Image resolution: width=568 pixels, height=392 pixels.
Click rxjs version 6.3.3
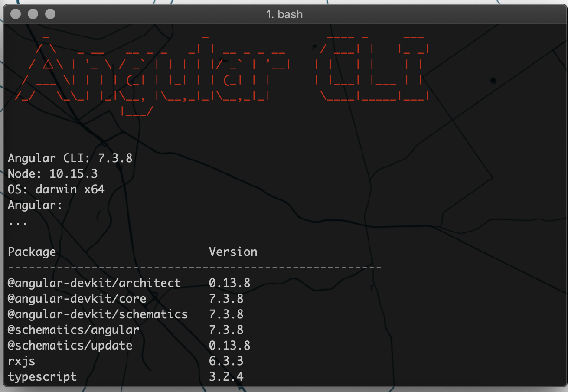(226, 361)
